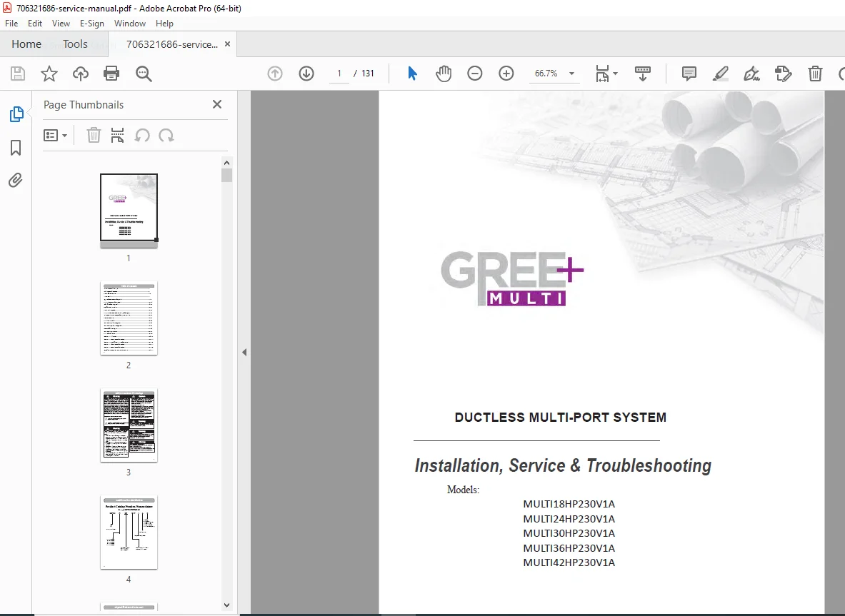Open the Window menu
Image resolution: width=845 pixels, height=616 pixels.
[x=130, y=24]
